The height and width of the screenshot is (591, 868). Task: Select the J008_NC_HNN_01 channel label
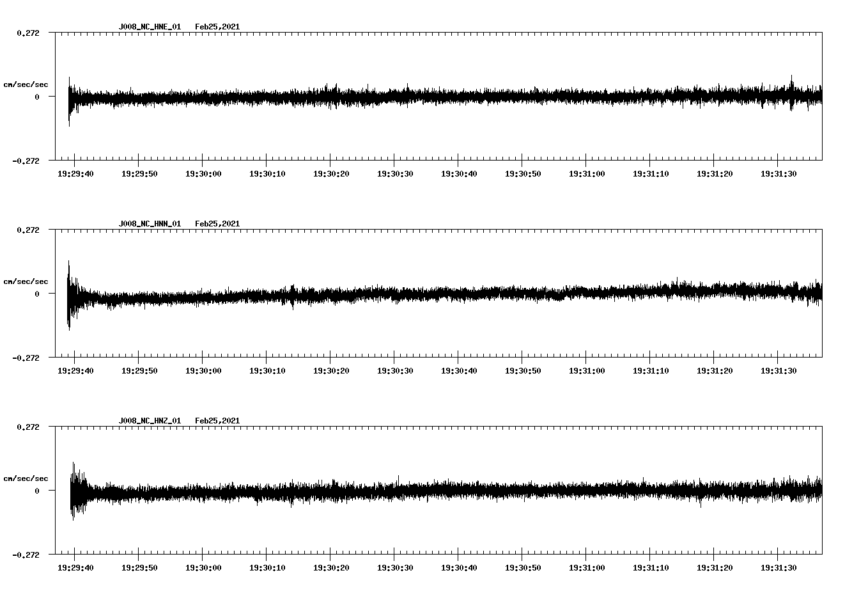pyautogui.click(x=149, y=223)
